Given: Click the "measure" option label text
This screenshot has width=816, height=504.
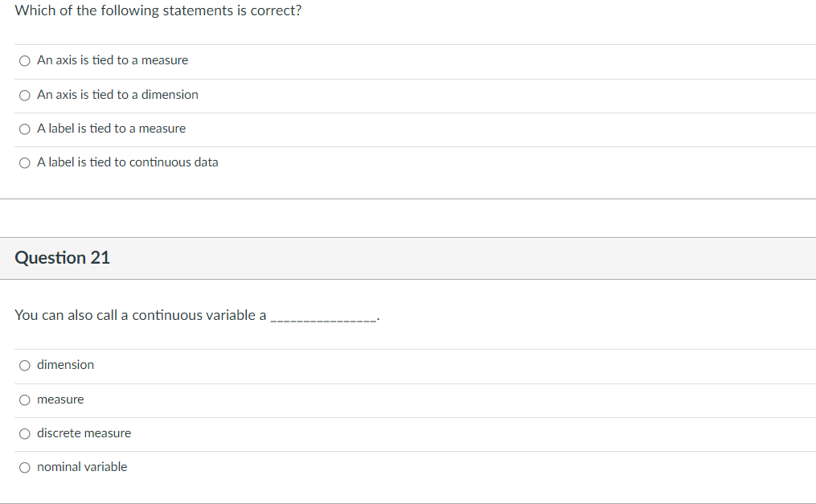Looking at the screenshot, I should [60, 400].
